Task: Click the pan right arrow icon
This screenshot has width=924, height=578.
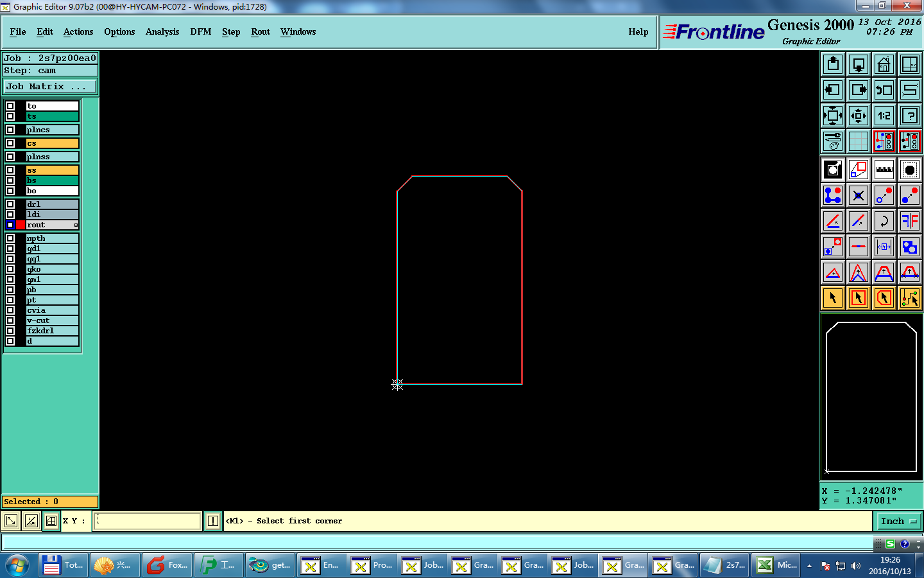Action: pos(859,90)
